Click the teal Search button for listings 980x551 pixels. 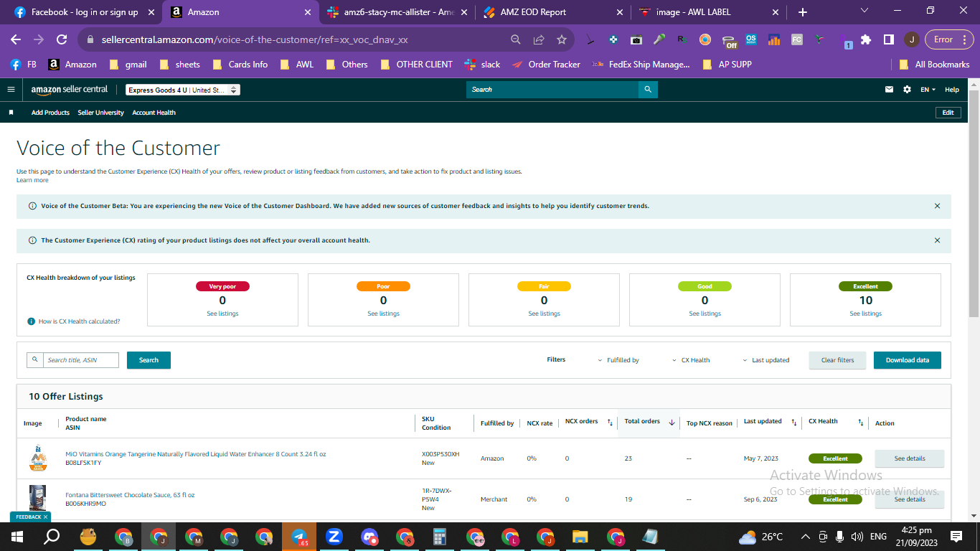pyautogui.click(x=149, y=360)
